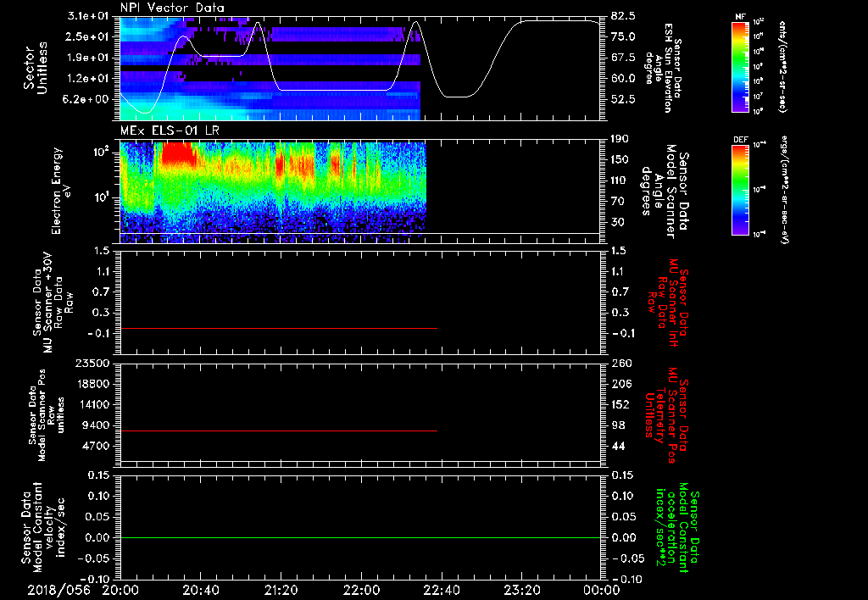Click the 82.5 sun elevation tick

(x=623, y=16)
